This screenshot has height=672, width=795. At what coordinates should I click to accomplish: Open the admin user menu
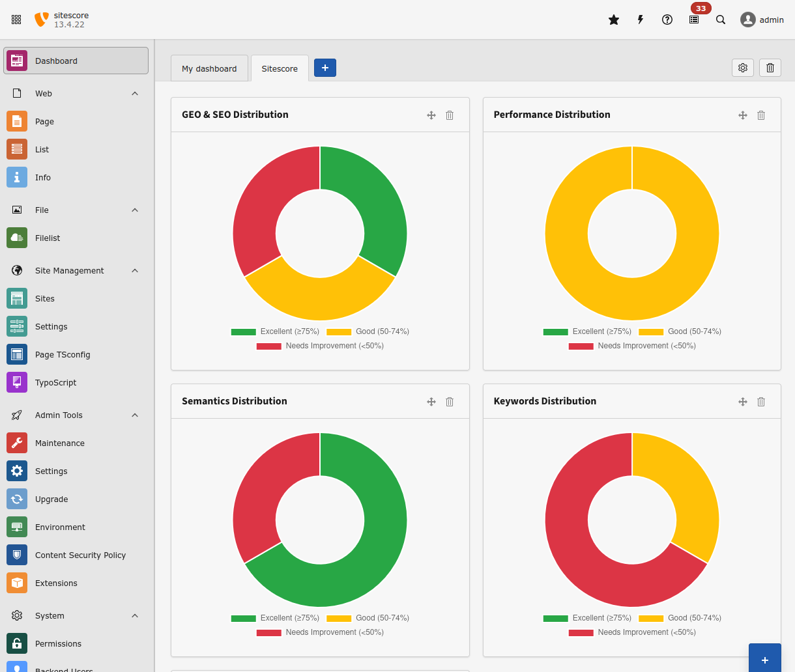click(762, 20)
